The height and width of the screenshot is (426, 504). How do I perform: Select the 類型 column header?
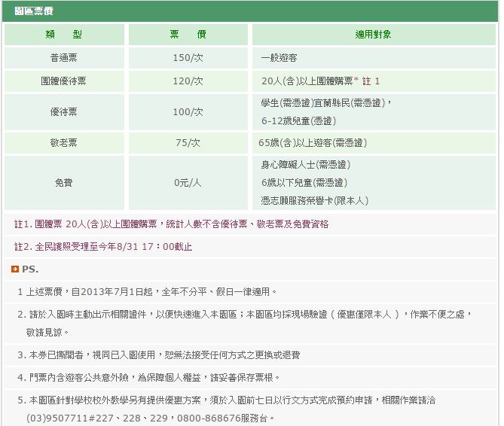(x=64, y=35)
